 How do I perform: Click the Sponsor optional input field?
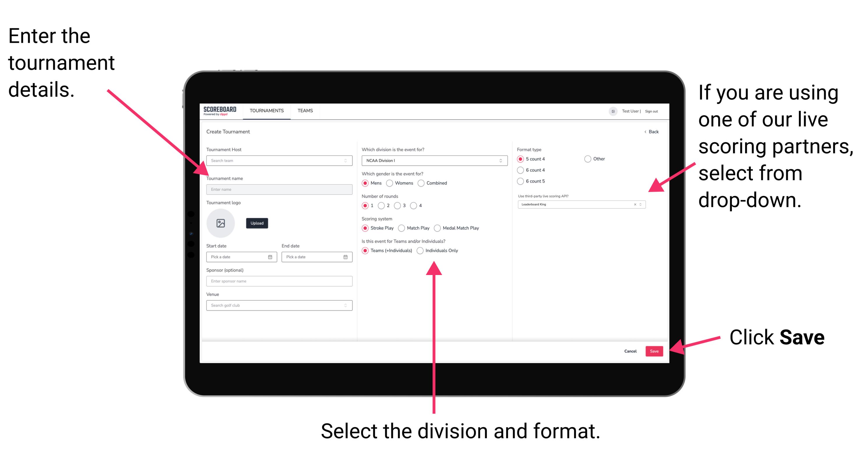coord(278,281)
